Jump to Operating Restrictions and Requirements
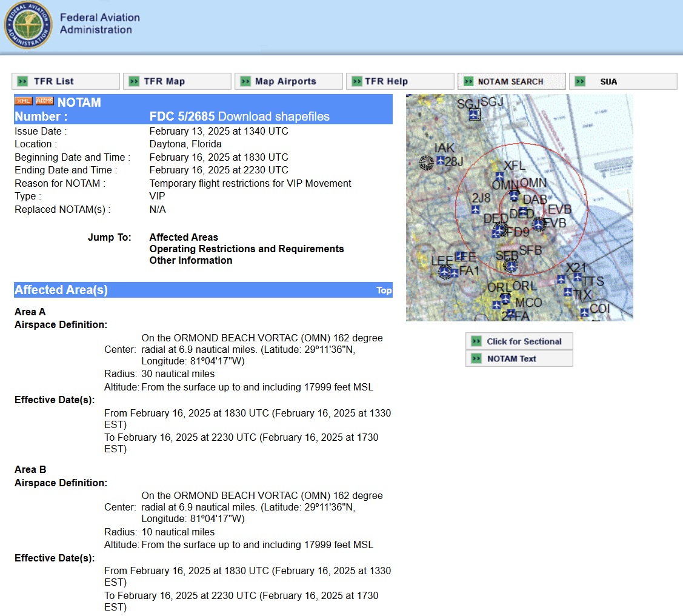The image size is (683, 616). (x=246, y=249)
